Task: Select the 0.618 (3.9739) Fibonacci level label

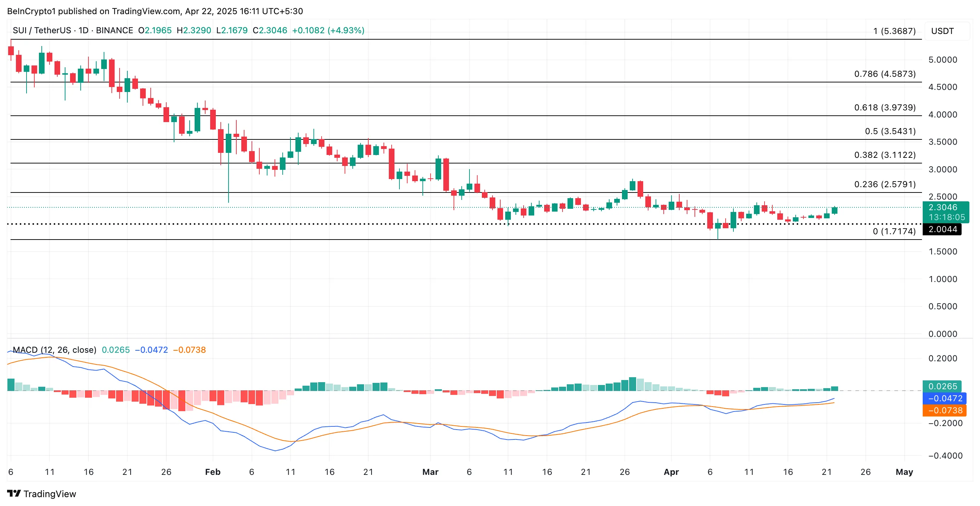Action: 884,107
